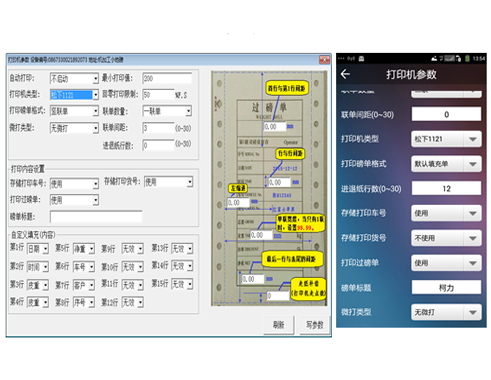Click the 左偏距 value field on diagram
491x380 pixels.
click(238, 202)
